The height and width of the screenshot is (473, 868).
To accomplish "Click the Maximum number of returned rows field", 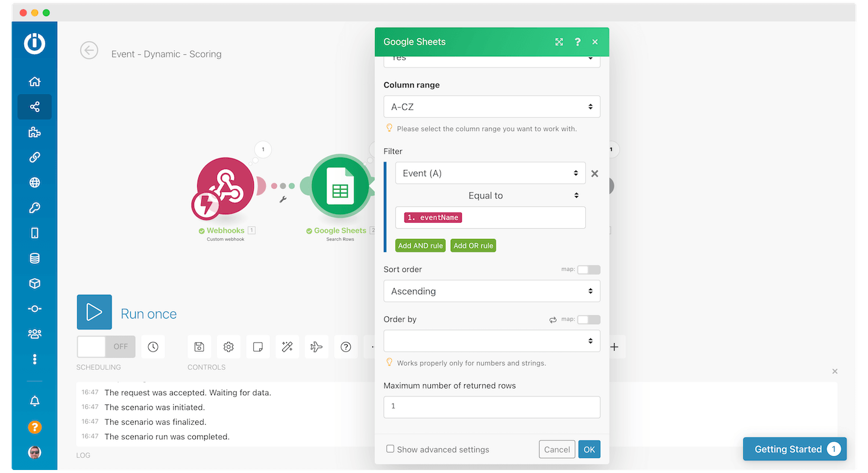I will click(491, 407).
